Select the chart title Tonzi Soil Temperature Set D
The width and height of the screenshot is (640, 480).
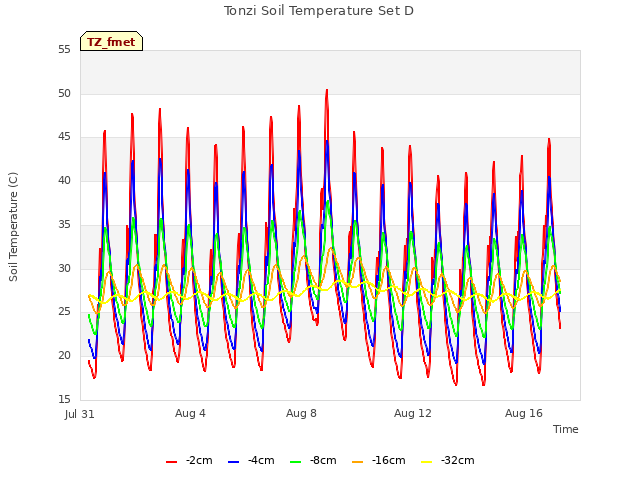(319, 11)
